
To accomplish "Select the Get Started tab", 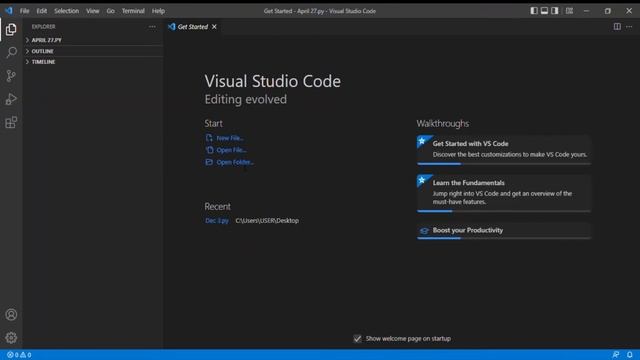I will point(193,27).
